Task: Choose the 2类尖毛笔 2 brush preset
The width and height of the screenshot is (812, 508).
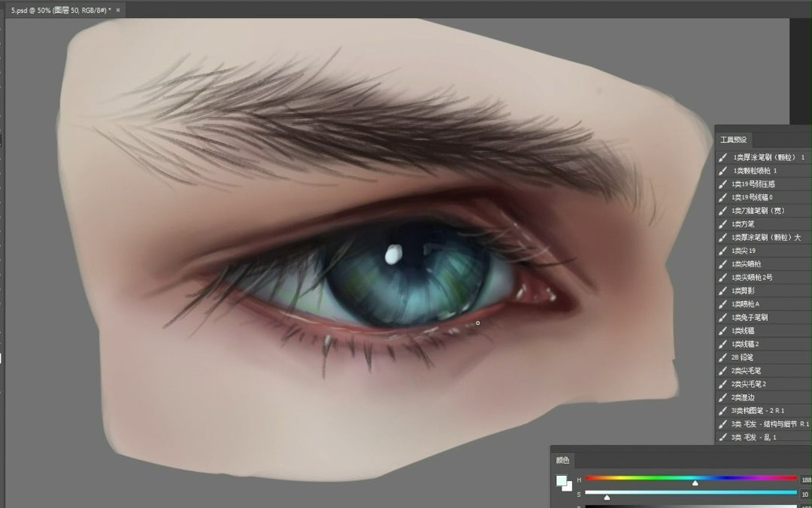Action: pyautogui.click(x=764, y=384)
